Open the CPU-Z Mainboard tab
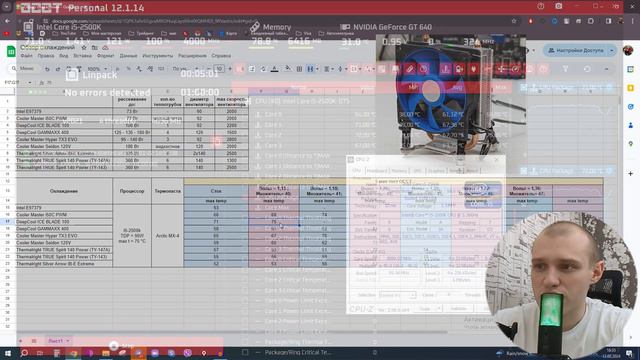The image size is (640, 360). (376, 171)
